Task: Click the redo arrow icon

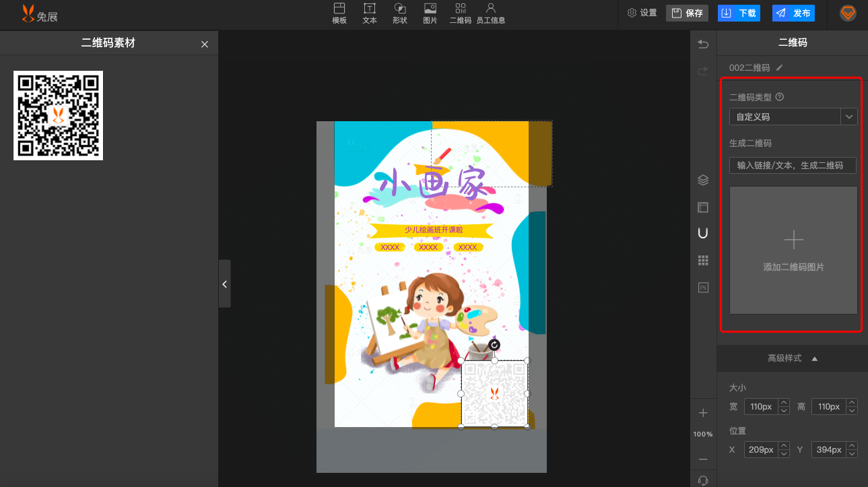Action: point(703,71)
